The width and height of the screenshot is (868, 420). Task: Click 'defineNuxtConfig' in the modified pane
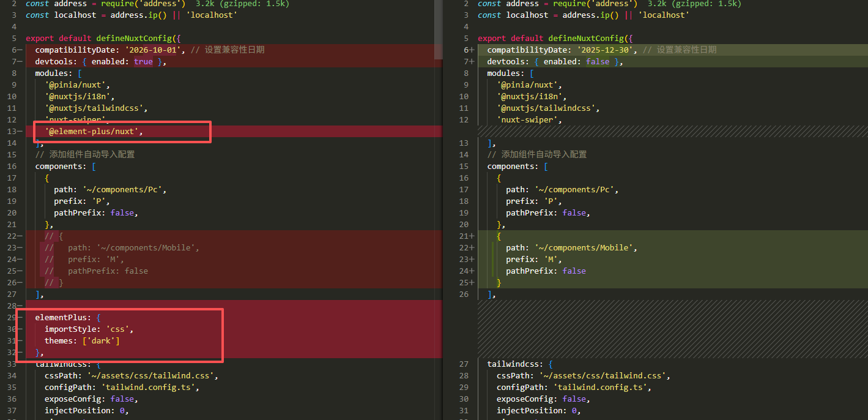[x=585, y=38]
